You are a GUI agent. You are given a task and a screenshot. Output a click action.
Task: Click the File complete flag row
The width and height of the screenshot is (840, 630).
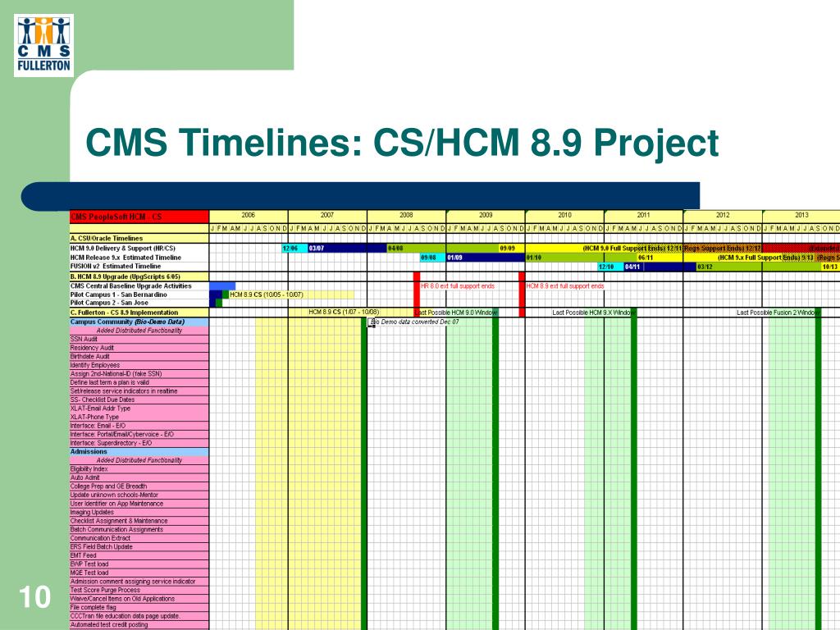click(139, 608)
